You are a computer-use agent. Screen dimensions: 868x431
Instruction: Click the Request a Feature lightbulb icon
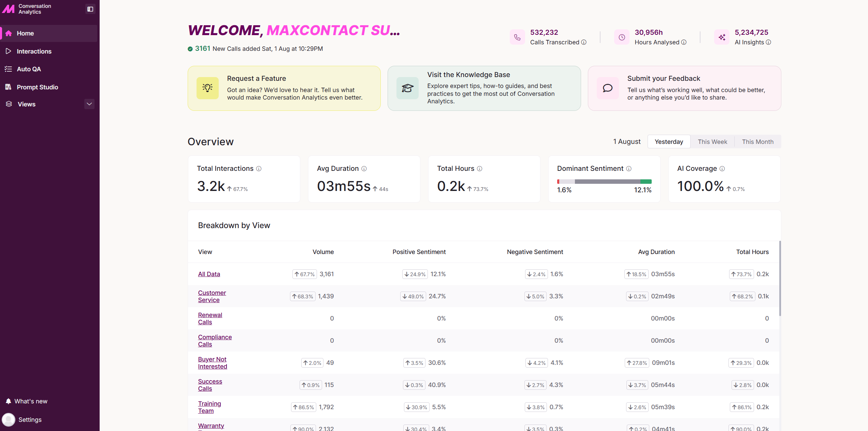[207, 88]
